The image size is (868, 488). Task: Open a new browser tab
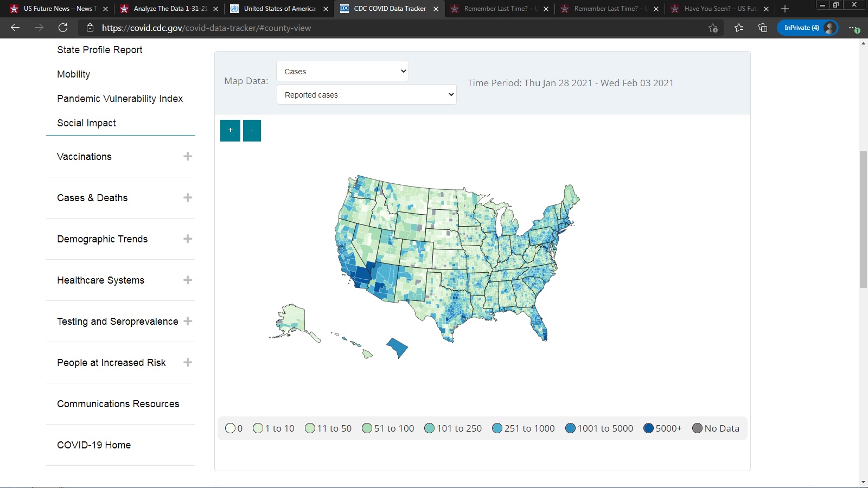(784, 9)
